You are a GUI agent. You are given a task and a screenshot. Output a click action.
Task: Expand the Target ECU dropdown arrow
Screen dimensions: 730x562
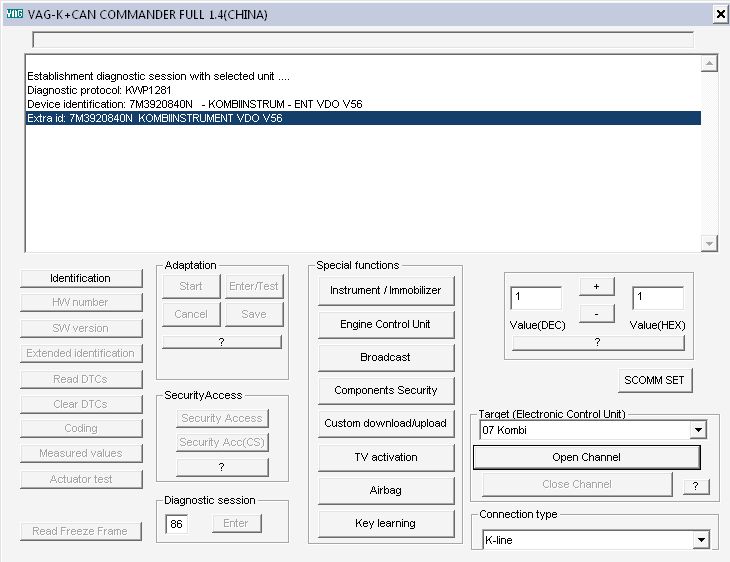tap(698, 430)
